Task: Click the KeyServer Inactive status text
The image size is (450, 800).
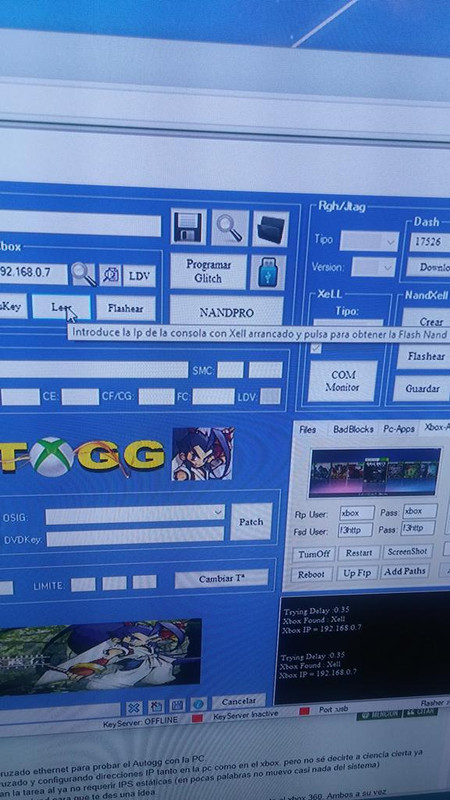Action: 246,716
